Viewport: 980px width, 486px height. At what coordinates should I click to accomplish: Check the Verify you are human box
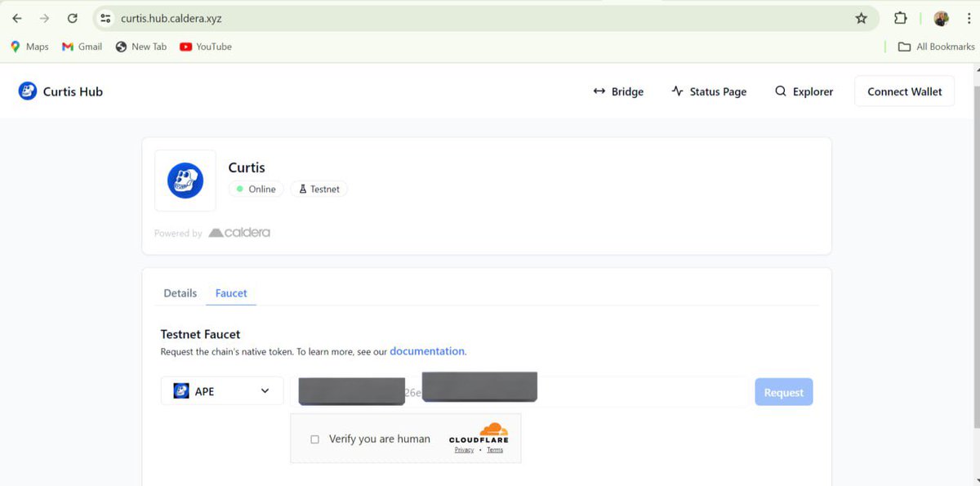(x=315, y=439)
